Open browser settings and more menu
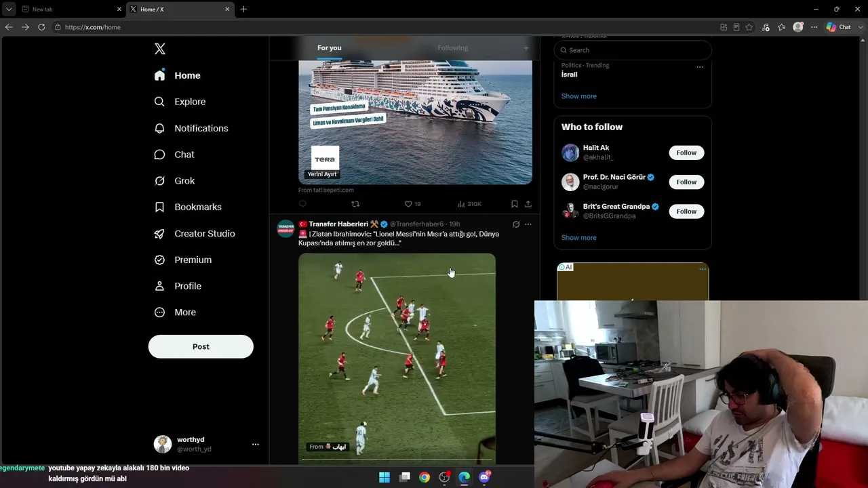 pyautogui.click(x=814, y=27)
